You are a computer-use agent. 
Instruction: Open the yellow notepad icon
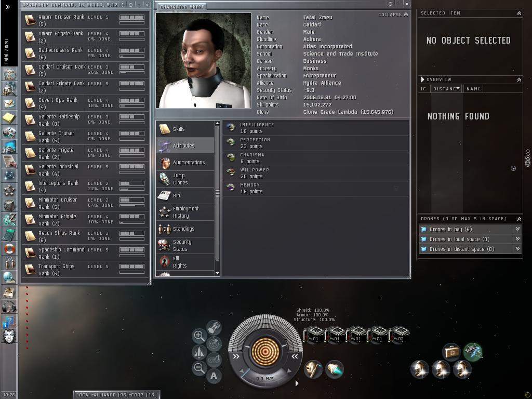[9, 118]
